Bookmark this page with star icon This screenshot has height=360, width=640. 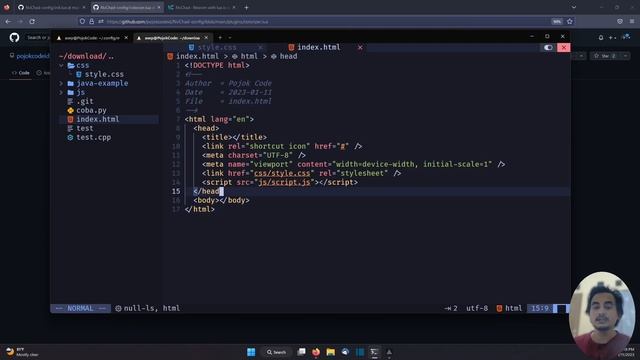tap(570, 21)
